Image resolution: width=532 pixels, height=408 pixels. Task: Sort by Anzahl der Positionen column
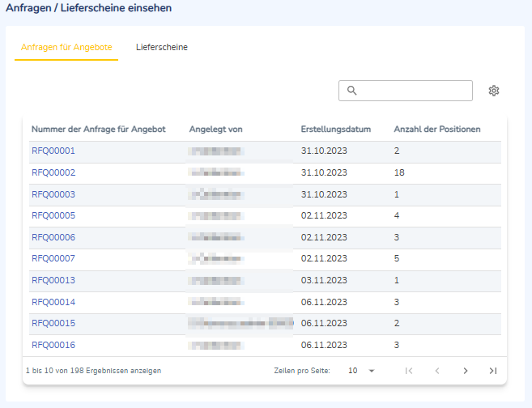(x=437, y=130)
